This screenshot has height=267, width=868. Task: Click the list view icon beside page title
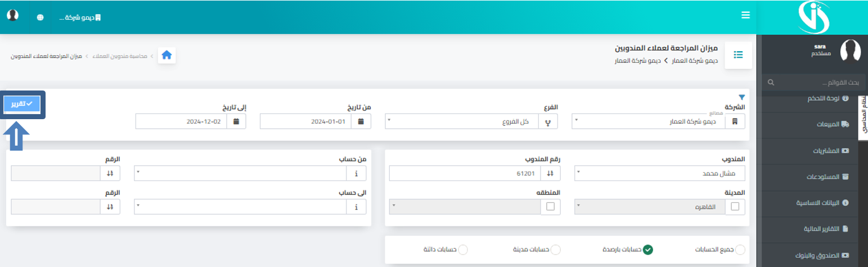coord(739,55)
